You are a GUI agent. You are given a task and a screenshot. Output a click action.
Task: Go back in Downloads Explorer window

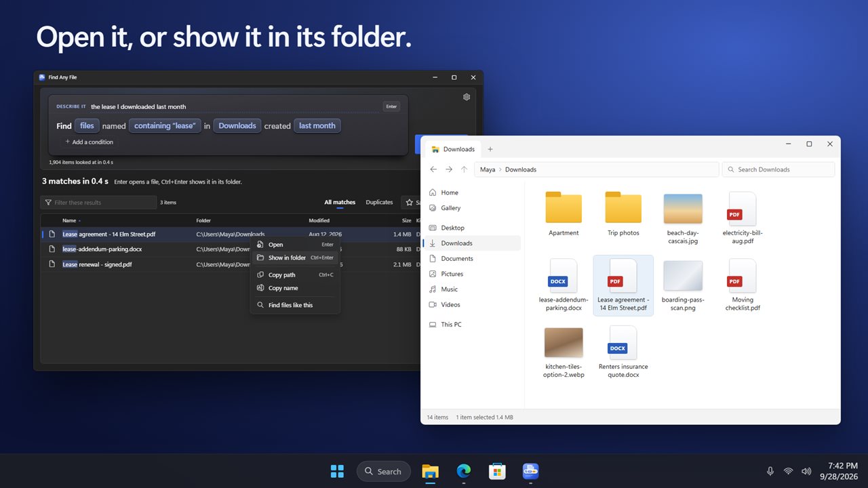pyautogui.click(x=434, y=169)
